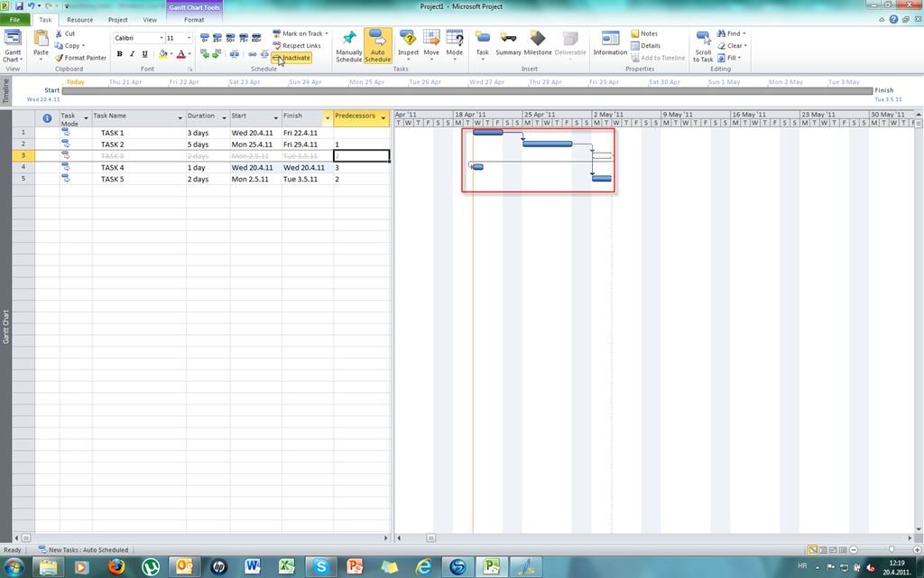The width and height of the screenshot is (924, 578).
Task: Open the task Information dialog
Action: (610, 39)
